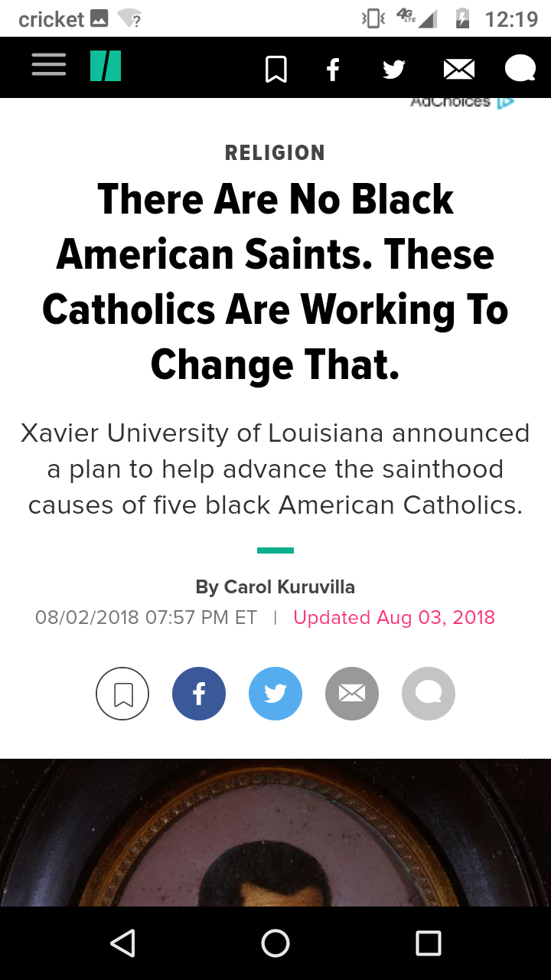This screenshot has height=980, width=551.
Task: Open the hamburger navigation menu
Action: 49,65
